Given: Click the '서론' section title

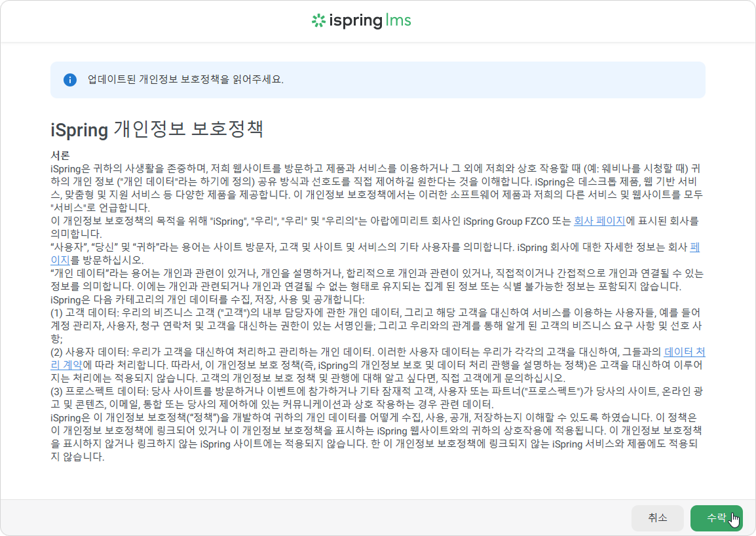Looking at the screenshot, I should pyautogui.click(x=60, y=155).
